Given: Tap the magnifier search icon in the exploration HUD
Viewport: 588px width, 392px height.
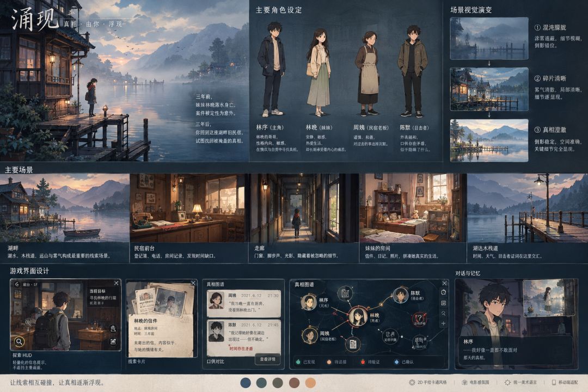Looking at the screenshot, I should pyautogui.click(x=19, y=341).
